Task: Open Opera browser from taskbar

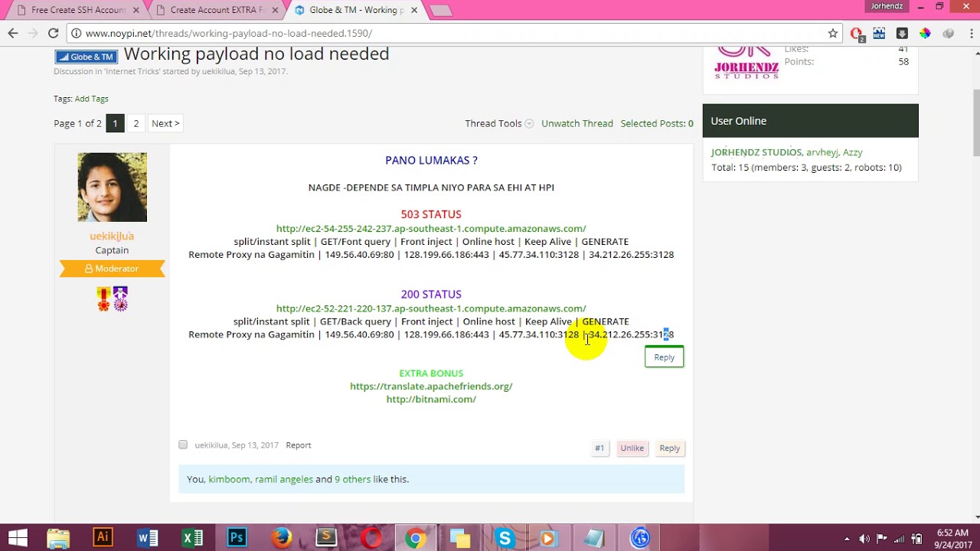Action: (371, 538)
